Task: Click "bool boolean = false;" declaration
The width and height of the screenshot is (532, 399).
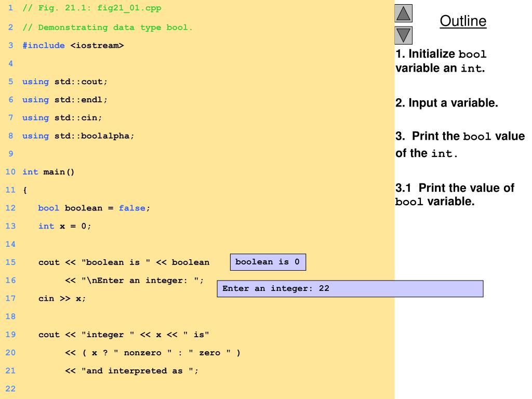Action: pos(94,208)
